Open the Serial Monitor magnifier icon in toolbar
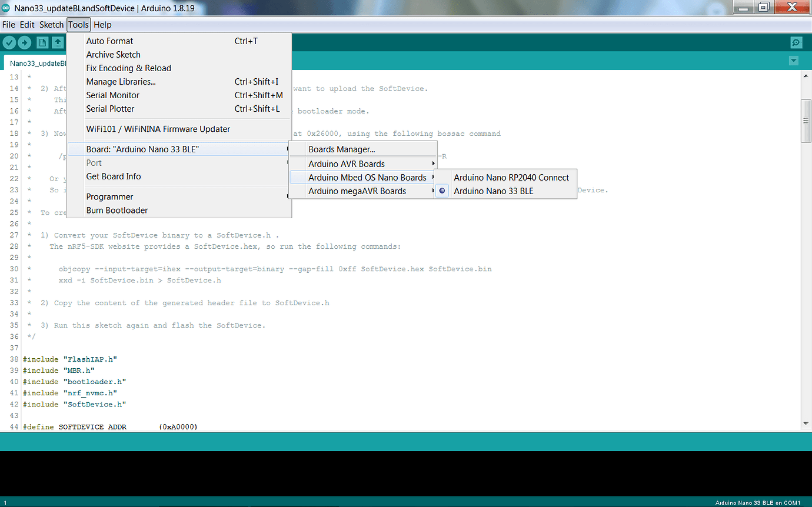812x507 pixels. [x=796, y=42]
